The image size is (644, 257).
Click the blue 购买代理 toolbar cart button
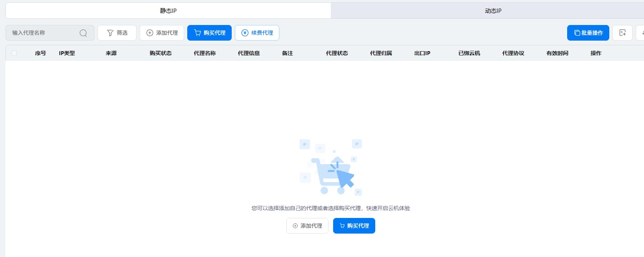click(x=209, y=33)
